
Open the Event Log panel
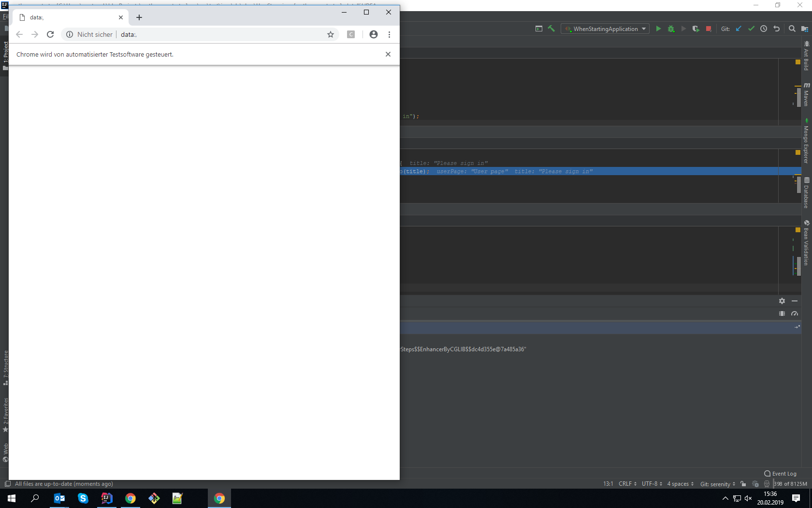[x=780, y=474]
